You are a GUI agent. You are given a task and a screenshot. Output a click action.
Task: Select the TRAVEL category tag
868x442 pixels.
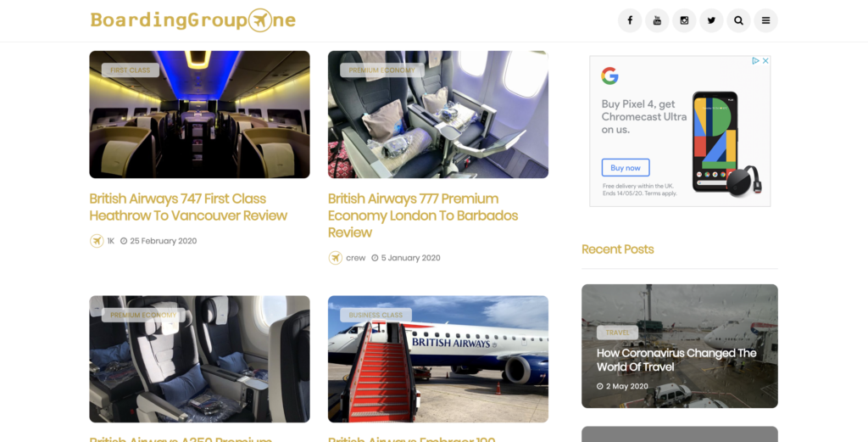tap(617, 333)
